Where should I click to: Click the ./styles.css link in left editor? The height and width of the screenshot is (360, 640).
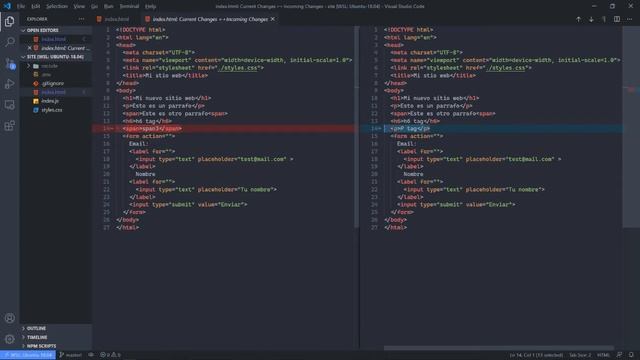click(x=238, y=68)
